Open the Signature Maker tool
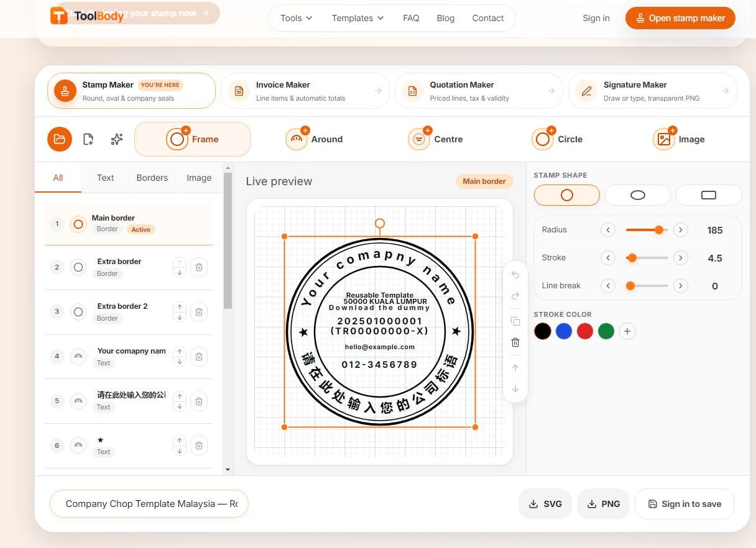 coord(653,91)
